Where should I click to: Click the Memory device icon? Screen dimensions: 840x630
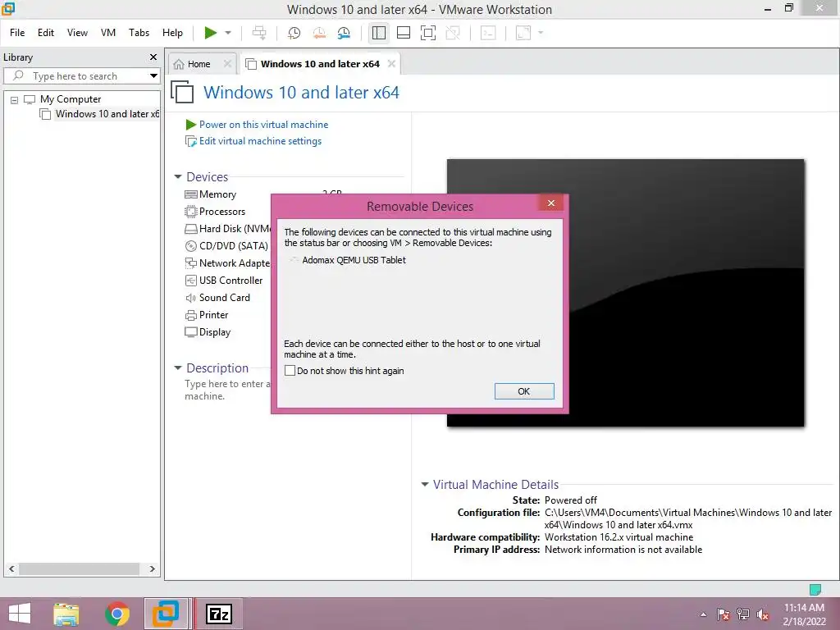tap(190, 194)
